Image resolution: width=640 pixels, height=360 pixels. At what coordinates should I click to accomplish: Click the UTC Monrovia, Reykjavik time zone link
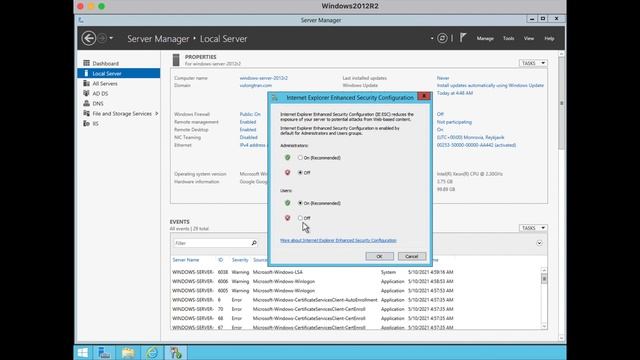pos(471,137)
